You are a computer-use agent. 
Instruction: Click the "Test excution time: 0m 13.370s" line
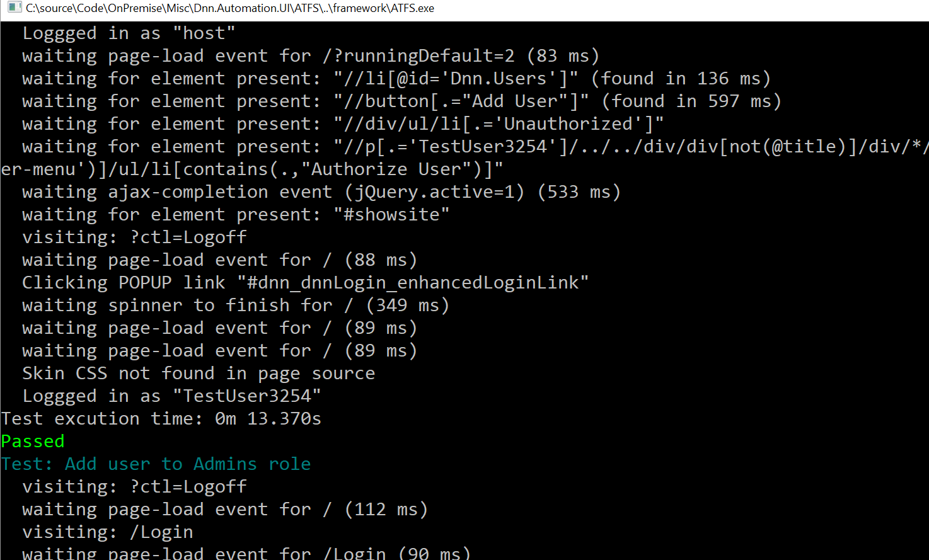pos(161,418)
